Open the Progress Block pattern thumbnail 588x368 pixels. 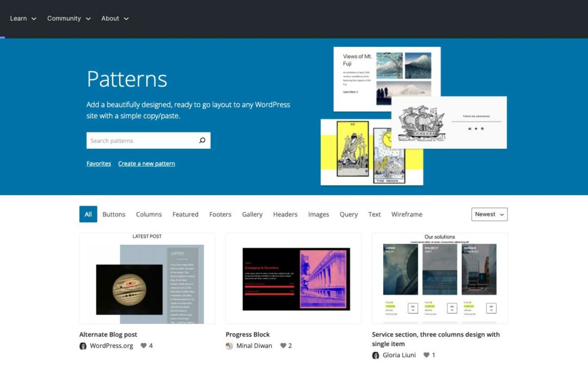tap(293, 279)
